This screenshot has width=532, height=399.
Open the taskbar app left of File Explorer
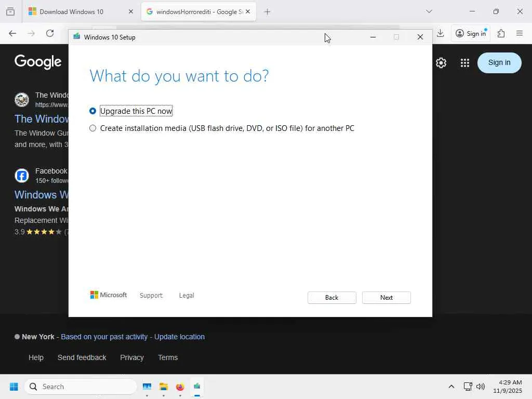pyautogui.click(x=147, y=387)
